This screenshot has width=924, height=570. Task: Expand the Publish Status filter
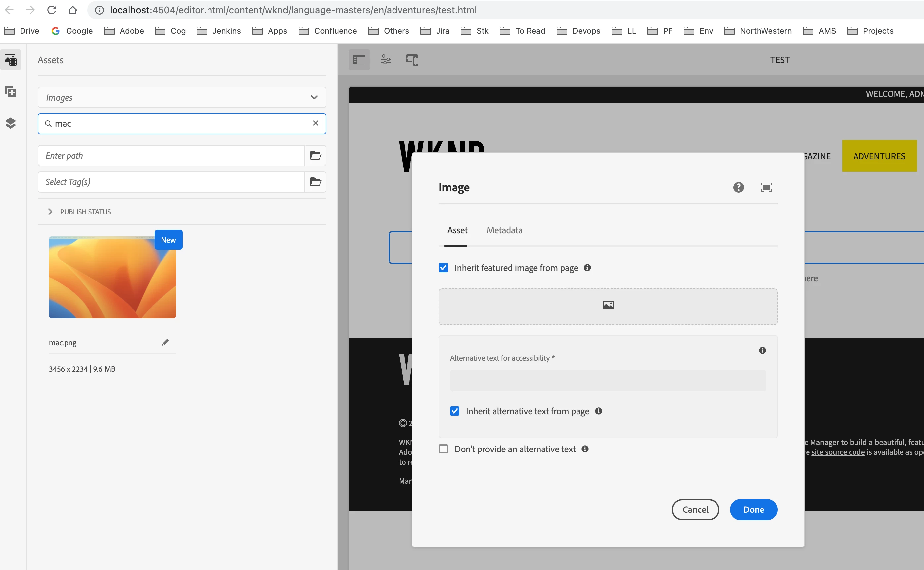tap(50, 212)
